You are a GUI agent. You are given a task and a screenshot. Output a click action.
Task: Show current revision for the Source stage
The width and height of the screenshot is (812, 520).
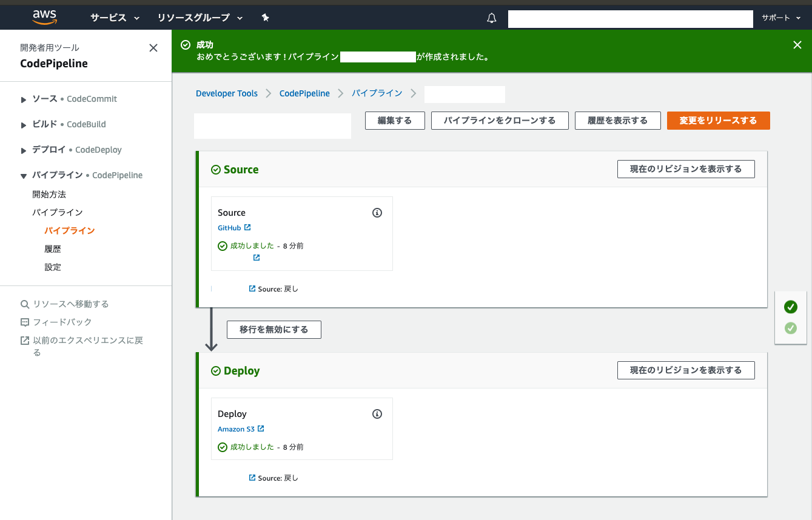(x=686, y=169)
